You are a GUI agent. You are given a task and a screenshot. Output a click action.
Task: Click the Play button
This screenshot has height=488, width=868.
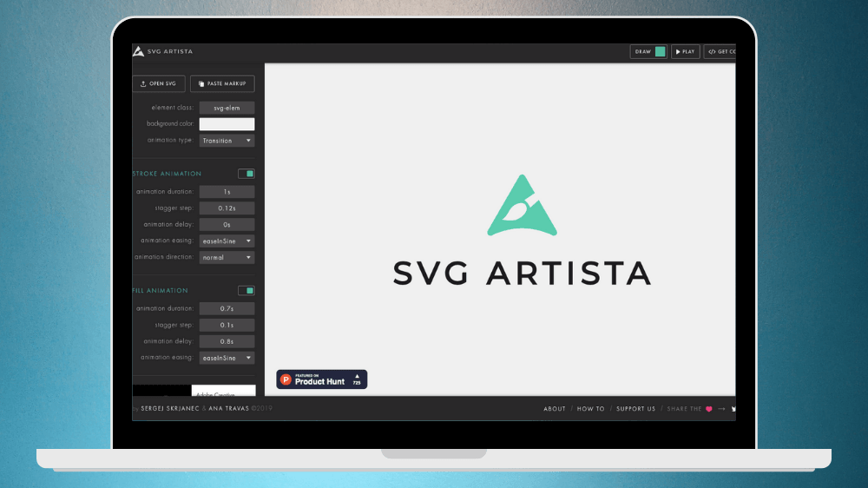coord(686,51)
